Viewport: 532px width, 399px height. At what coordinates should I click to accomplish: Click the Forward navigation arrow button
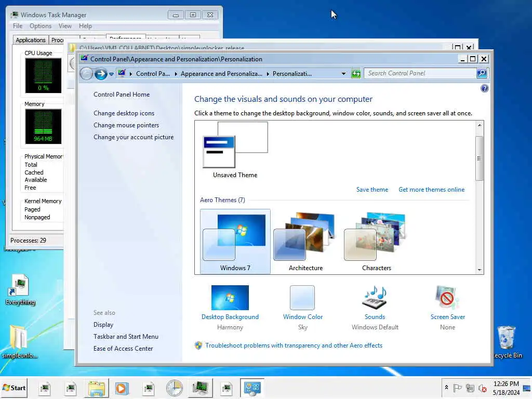point(101,74)
